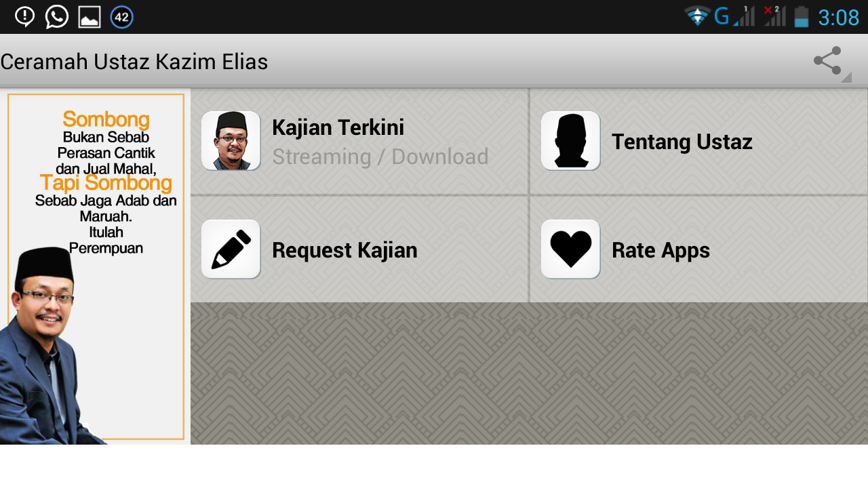868x488 pixels.
Task: Tap the 3:08 clock in status bar
Action: pos(839,18)
